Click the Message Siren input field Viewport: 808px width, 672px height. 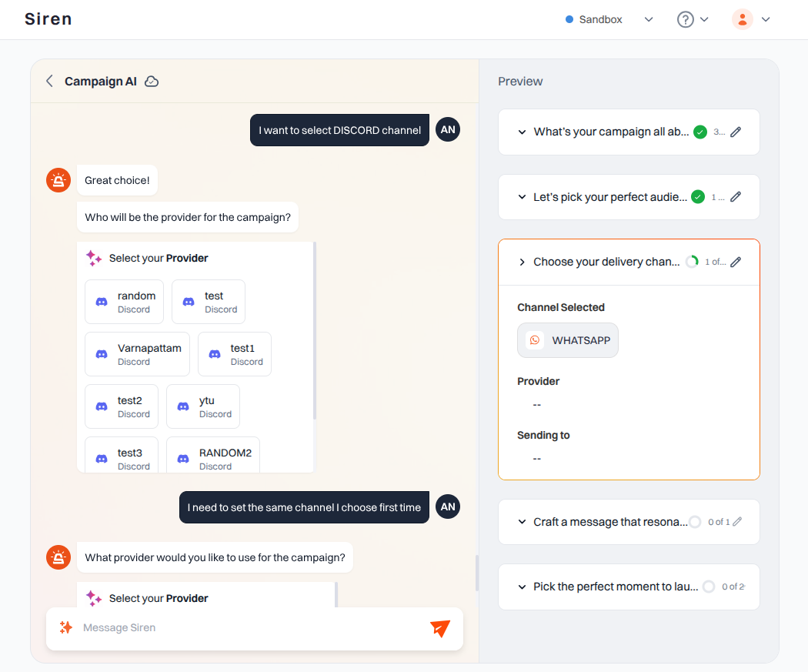231,628
